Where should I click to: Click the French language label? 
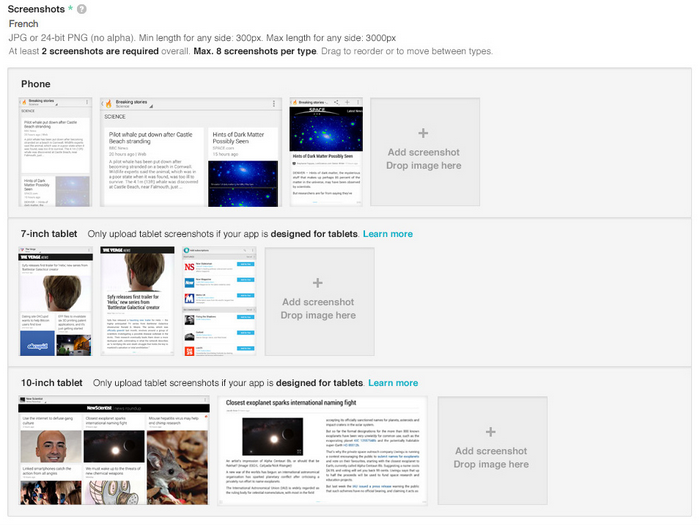(23, 23)
